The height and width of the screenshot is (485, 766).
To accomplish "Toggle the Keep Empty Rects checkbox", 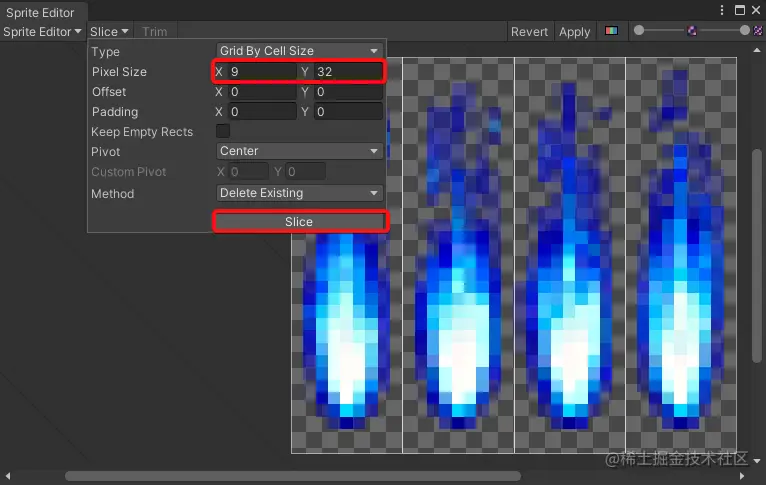I will coord(223,131).
